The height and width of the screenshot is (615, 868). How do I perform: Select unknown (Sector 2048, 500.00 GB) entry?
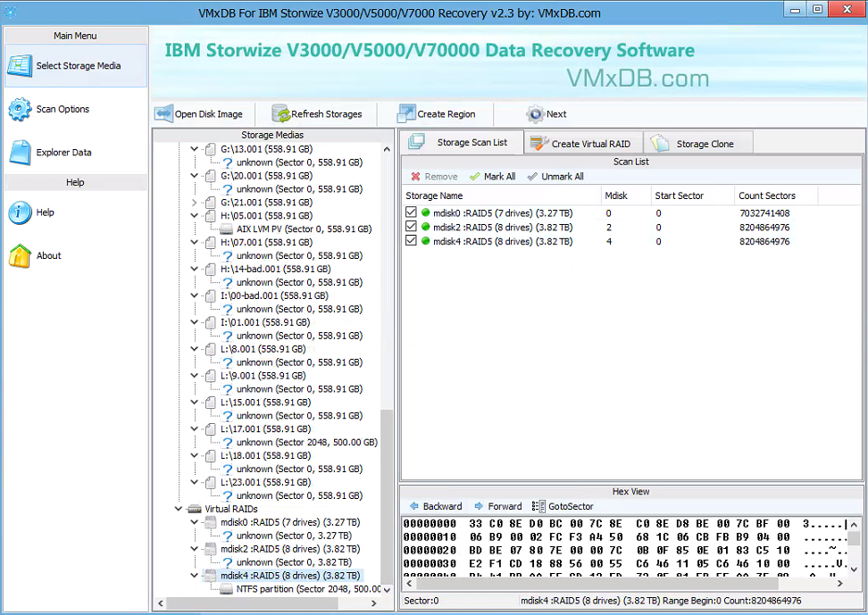(306, 443)
